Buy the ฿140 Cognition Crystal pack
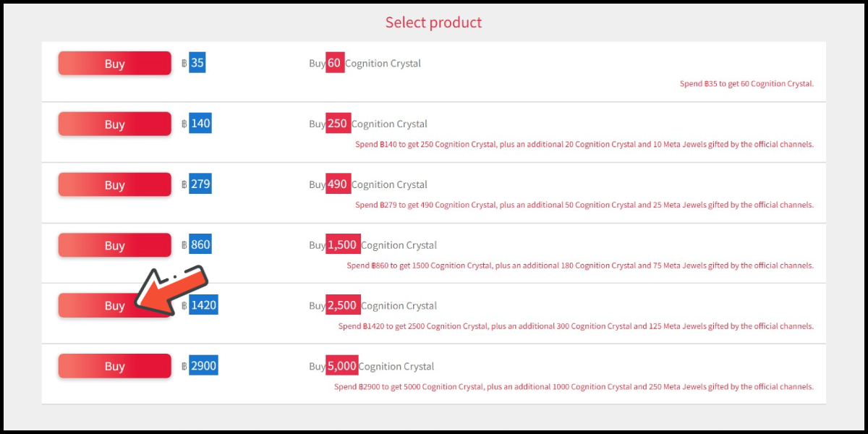The height and width of the screenshot is (434, 868). click(x=114, y=124)
